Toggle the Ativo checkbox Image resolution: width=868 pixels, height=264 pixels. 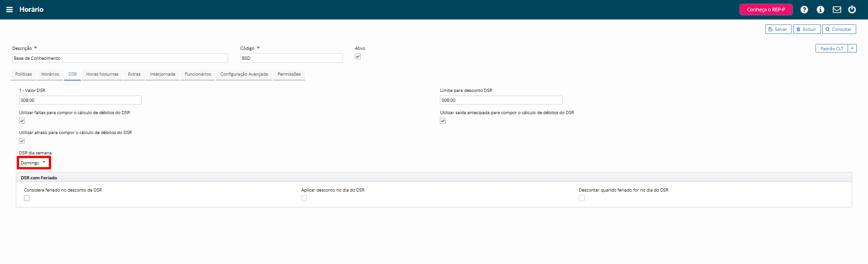358,57
